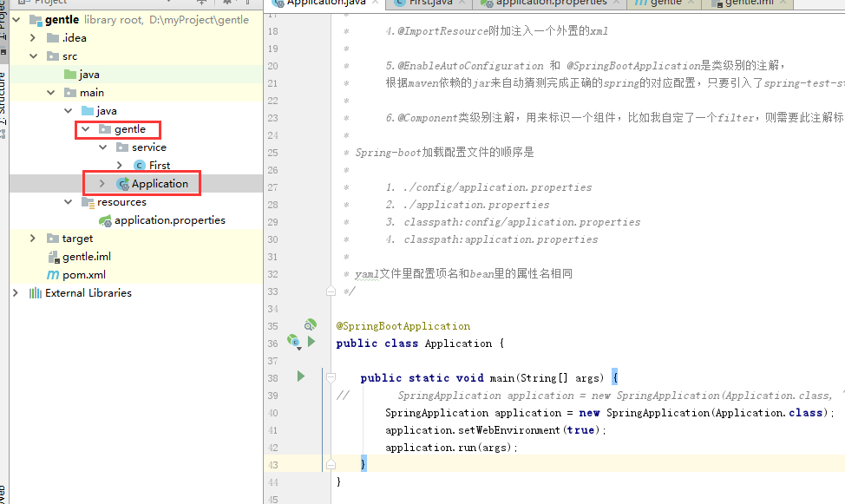Select the service package icon
The height and width of the screenshot is (504, 845).
click(x=121, y=147)
